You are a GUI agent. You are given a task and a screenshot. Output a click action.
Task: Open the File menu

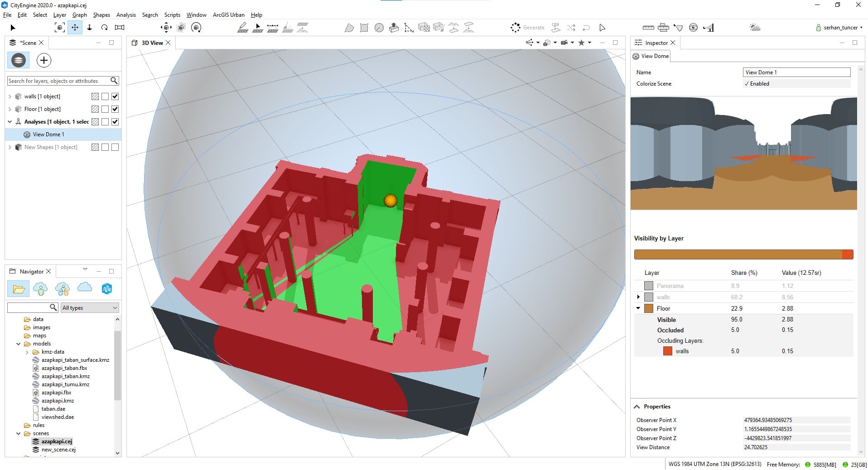click(x=7, y=15)
